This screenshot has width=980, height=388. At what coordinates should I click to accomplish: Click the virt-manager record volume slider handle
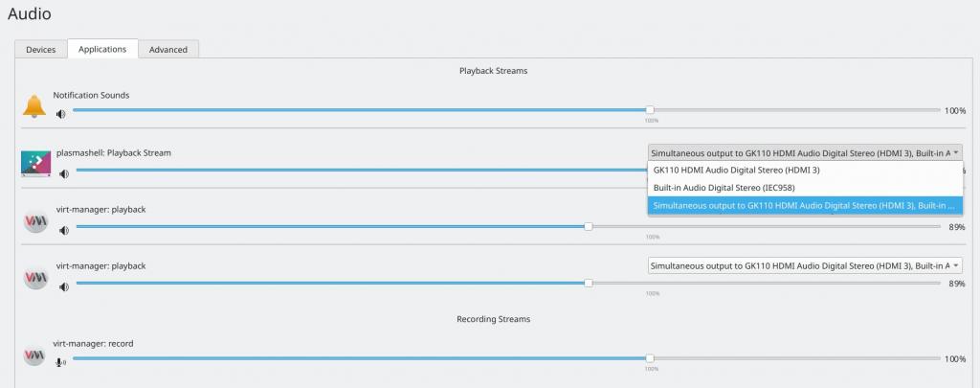click(650, 358)
